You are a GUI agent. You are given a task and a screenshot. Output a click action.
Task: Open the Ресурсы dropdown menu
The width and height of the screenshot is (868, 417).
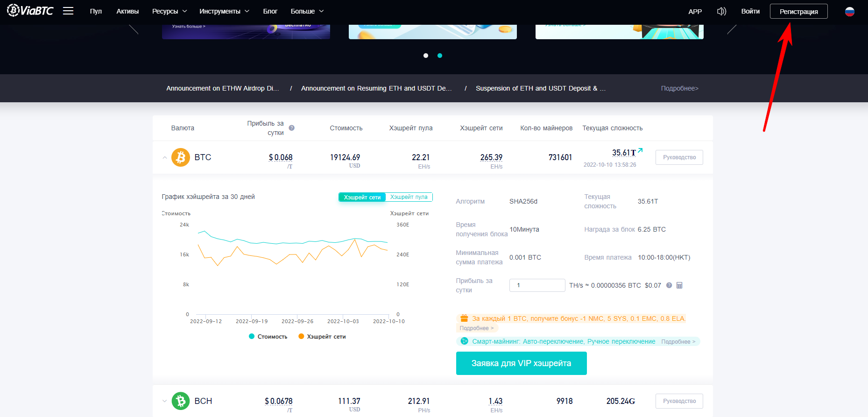(169, 11)
